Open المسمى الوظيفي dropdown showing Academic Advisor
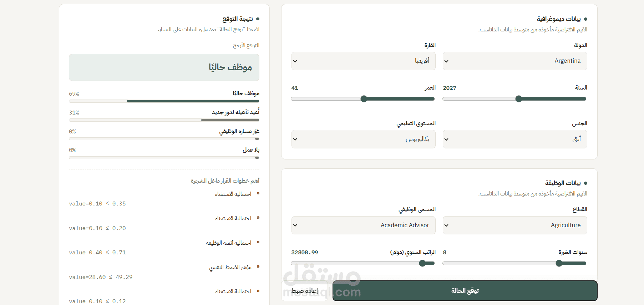Screen dimensions: 644x305 click(x=363, y=225)
